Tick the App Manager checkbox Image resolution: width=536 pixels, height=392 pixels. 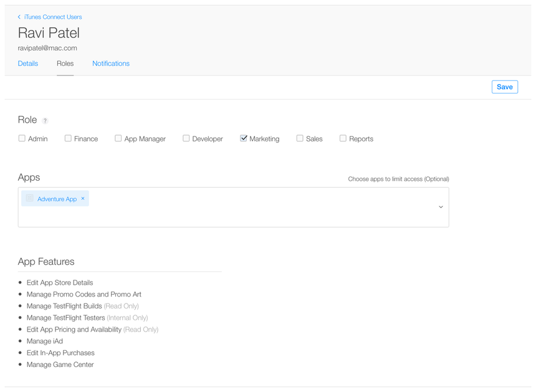[x=118, y=138]
